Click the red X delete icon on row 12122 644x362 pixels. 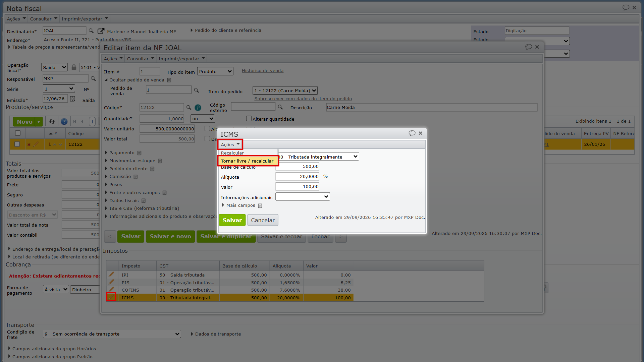pyautogui.click(x=29, y=144)
